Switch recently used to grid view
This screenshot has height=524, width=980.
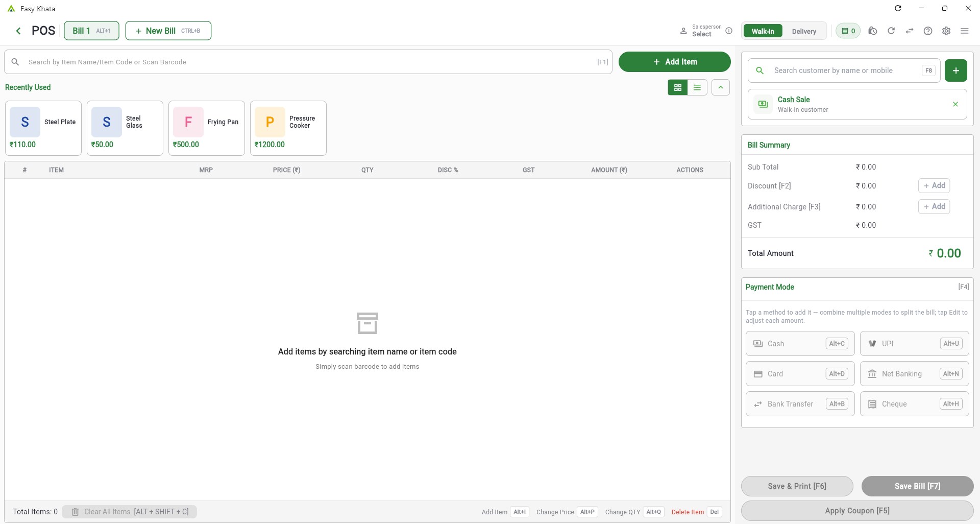pyautogui.click(x=678, y=87)
